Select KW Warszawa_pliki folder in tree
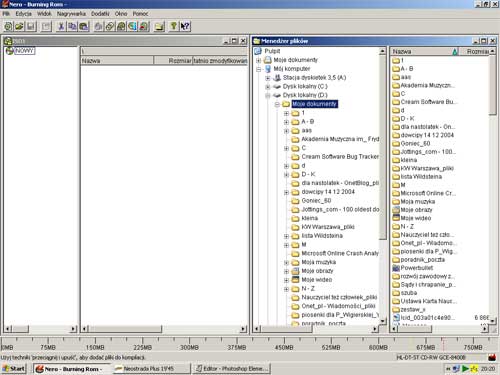Image resolution: width=500 pixels, height=375 pixels. [328, 227]
